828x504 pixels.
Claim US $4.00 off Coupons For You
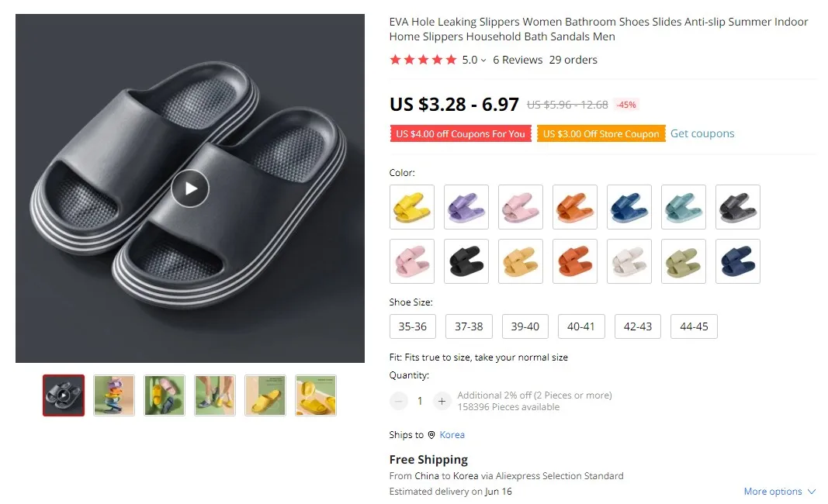460,133
